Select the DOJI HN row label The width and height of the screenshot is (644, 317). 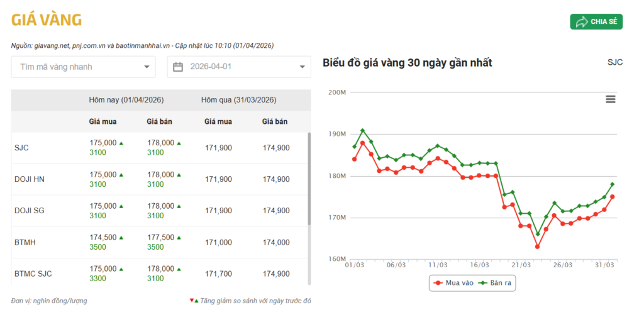pyautogui.click(x=29, y=179)
